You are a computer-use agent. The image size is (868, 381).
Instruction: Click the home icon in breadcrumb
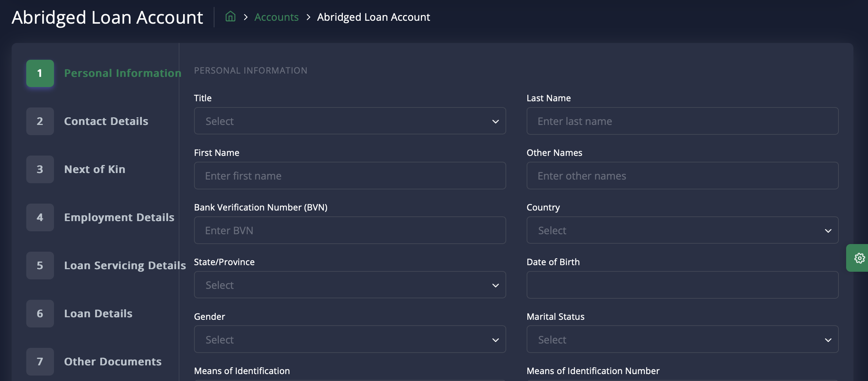pos(230,17)
